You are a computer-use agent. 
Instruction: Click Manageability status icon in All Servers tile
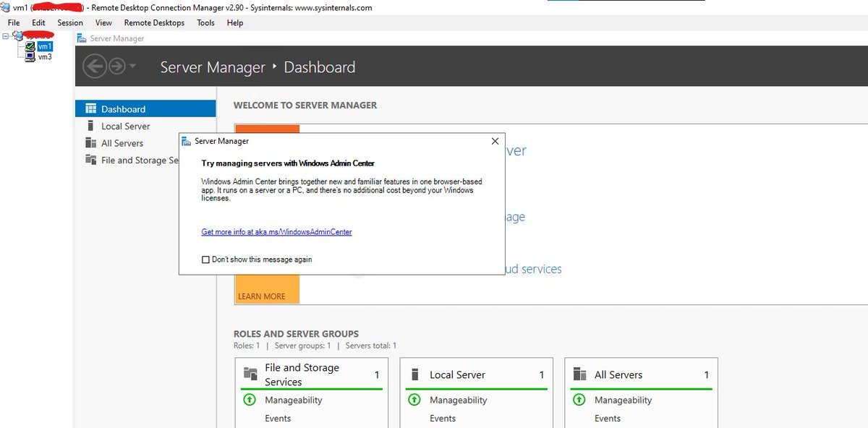(579, 400)
